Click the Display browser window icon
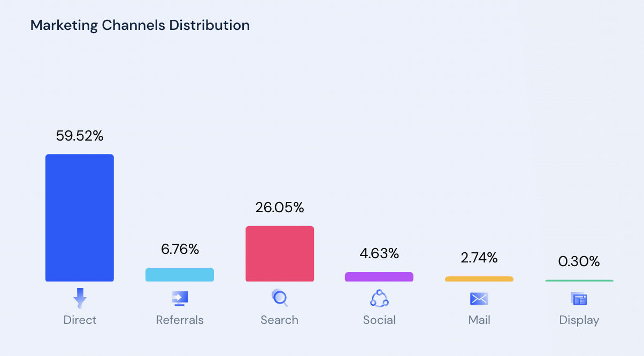Image resolution: width=644 pixels, height=356 pixels. coord(579,298)
